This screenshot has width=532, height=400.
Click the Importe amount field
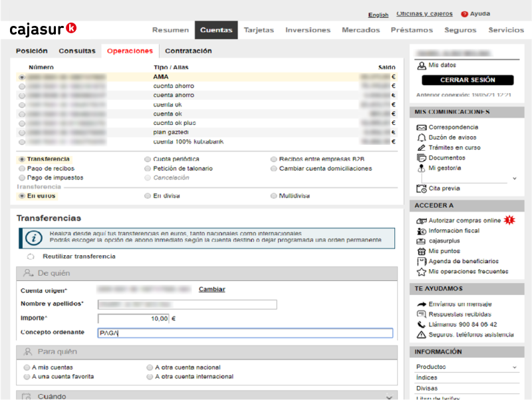[x=133, y=319]
